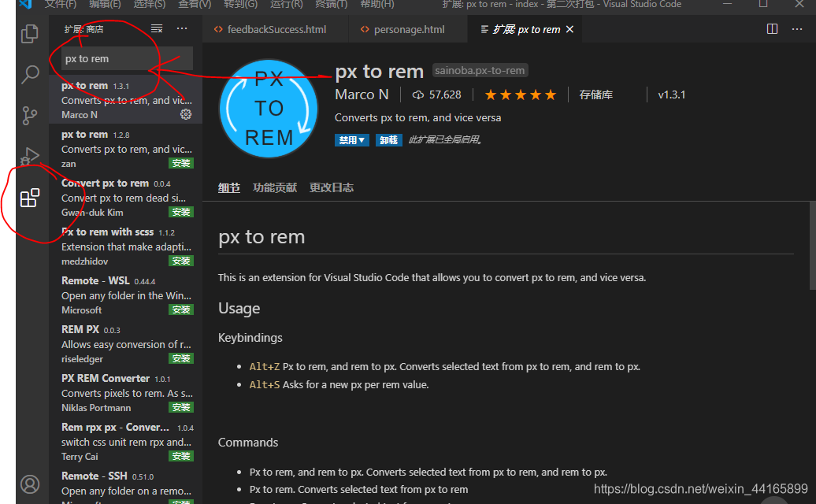The image size is (816, 504).
Task: Open the 存储库 repository link
Action: tap(596, 94)
